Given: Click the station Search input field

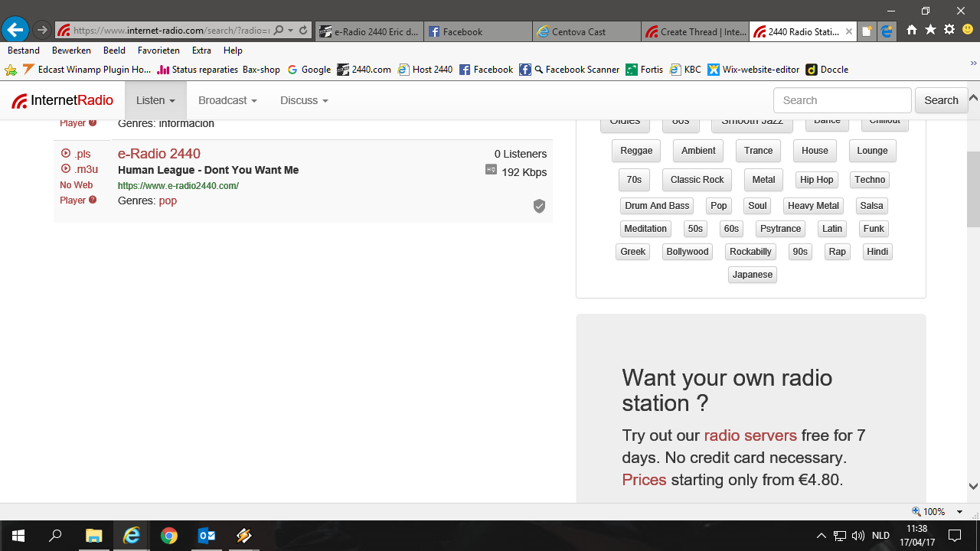Looking at the screenshot, I should (x=842, y=100).
